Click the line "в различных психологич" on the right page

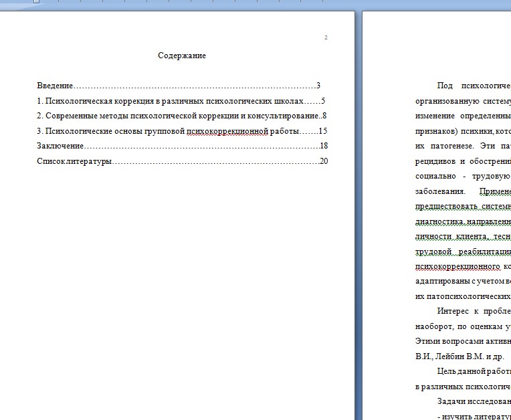[x=463, y=387]
